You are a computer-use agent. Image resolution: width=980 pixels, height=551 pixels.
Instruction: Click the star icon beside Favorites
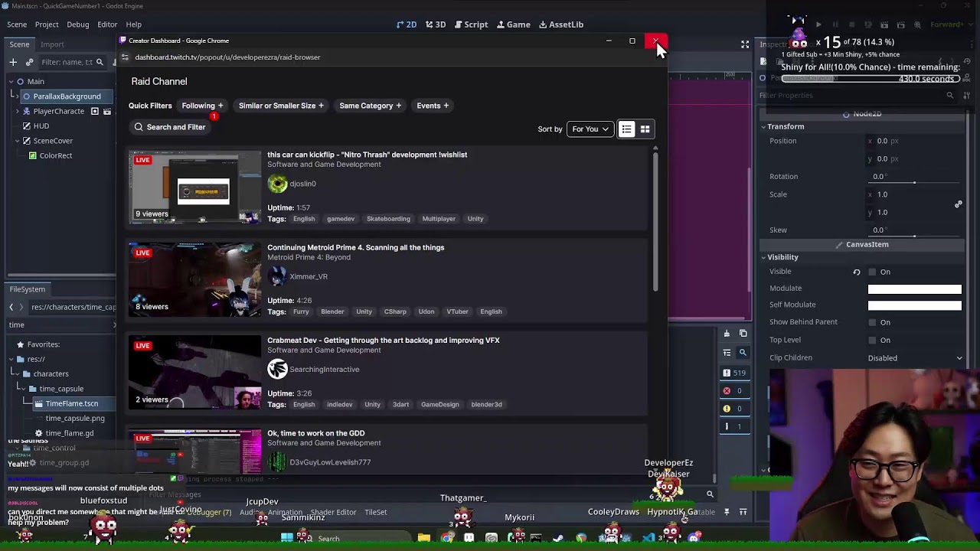pos(20,344)
